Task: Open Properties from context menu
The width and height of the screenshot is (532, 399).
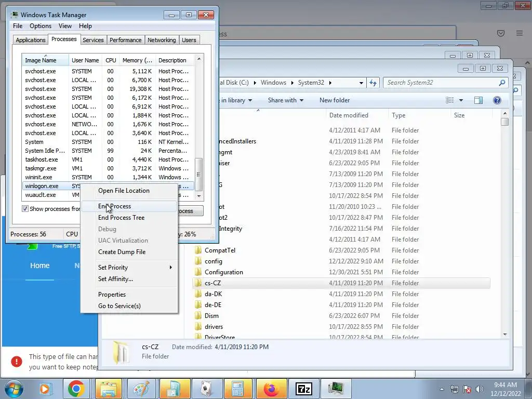Action: point(129,295)
